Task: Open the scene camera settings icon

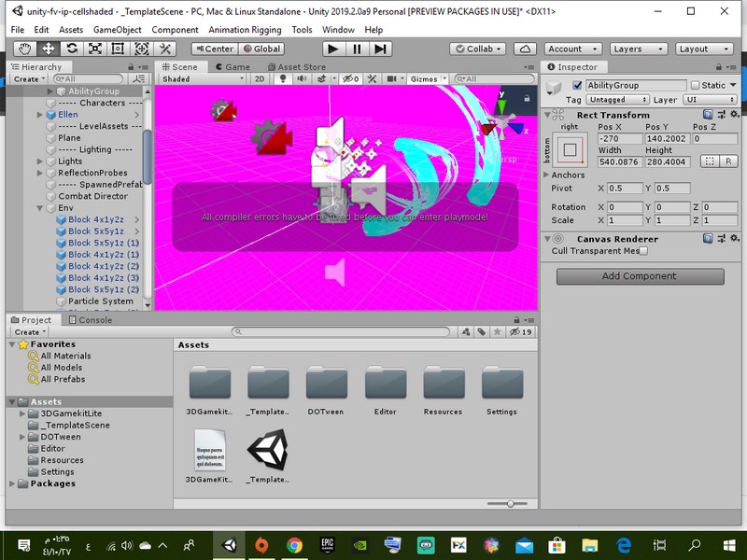Action: point(391,78)
